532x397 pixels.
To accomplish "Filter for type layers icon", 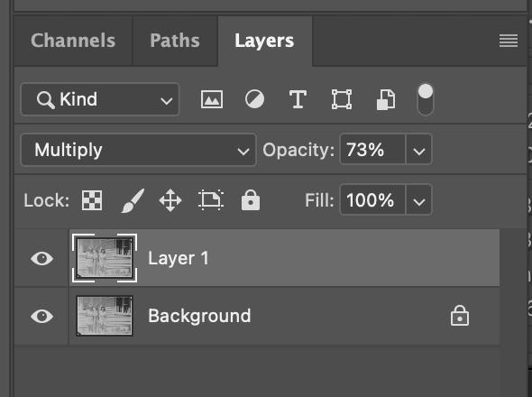I will (298, 99).
